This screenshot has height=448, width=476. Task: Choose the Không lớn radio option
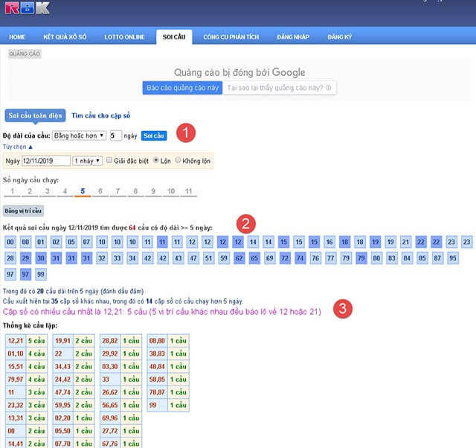(178, 161)
